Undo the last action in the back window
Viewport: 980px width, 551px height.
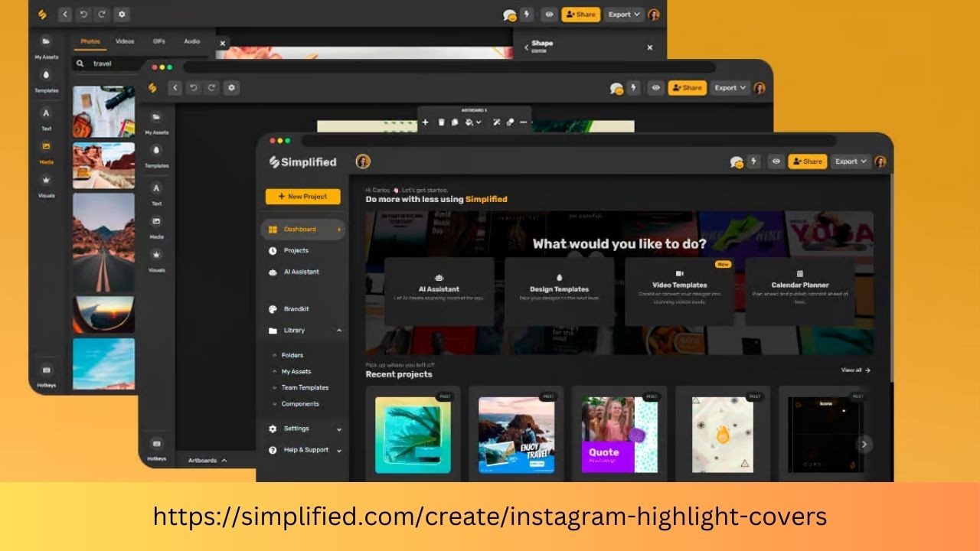[83, 15]
